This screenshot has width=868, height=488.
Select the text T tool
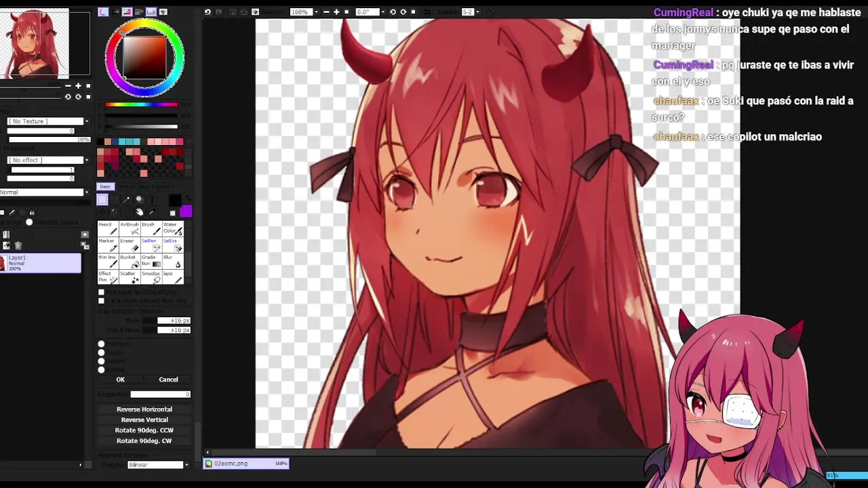[x=151, y=199]
